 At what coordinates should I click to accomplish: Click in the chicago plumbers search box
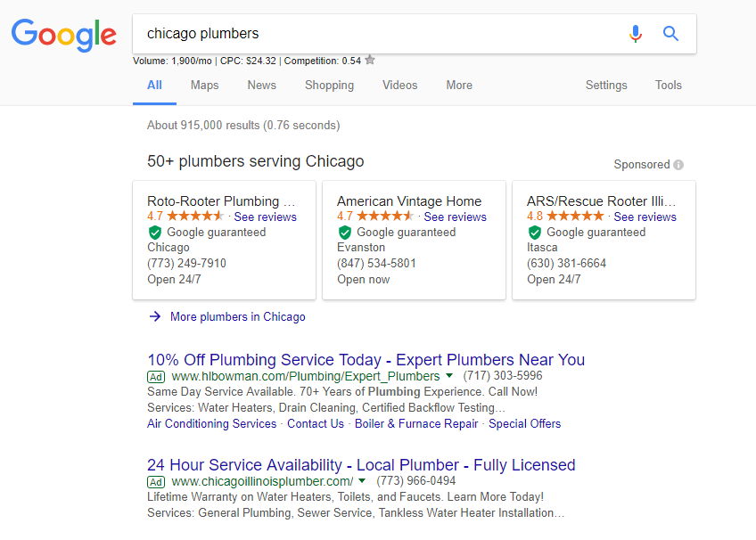(376, 34)
